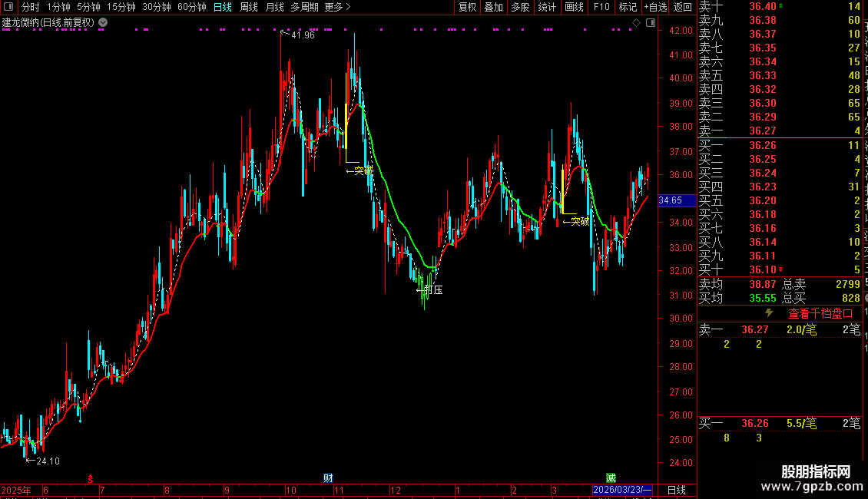868x499 pixels.
Task: Open the 查看千档盘口 link
Action: pos(820,314)
